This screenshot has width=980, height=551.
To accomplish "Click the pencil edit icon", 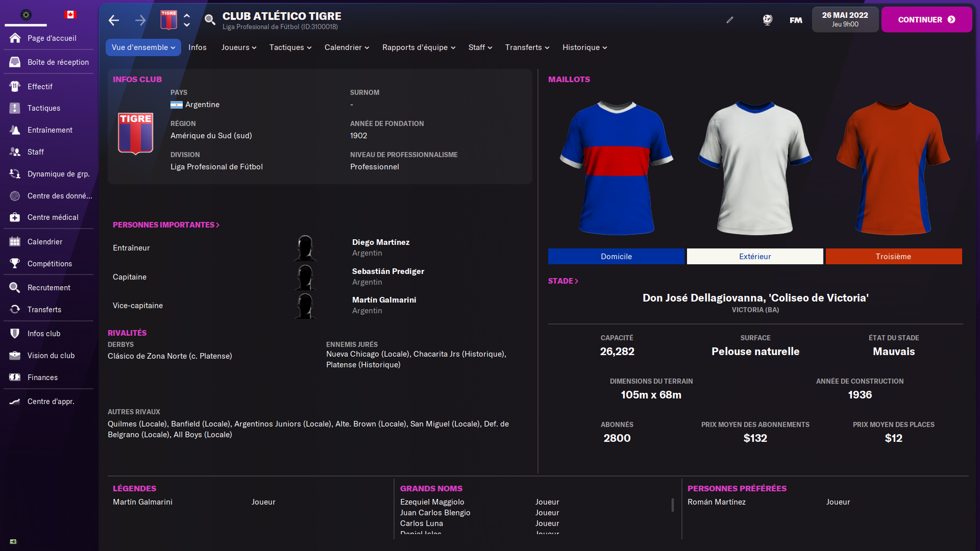I will 730,20.
